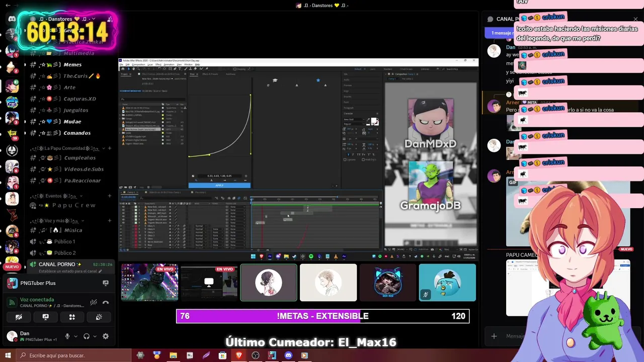
Task: Switch to Flow tab in streamed After Effects
Action: pyautogui.click(x=193, y=74)
